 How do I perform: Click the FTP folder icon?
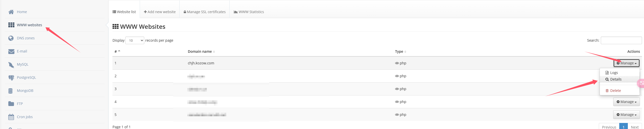point(11,104)
